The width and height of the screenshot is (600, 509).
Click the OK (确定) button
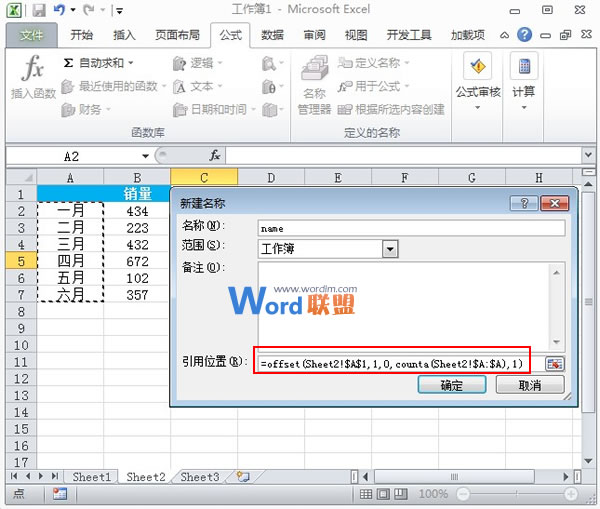click(x=452, y=385)
